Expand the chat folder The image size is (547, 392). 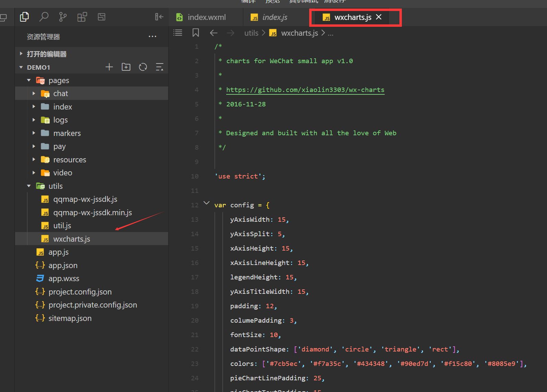coord(34,93)
